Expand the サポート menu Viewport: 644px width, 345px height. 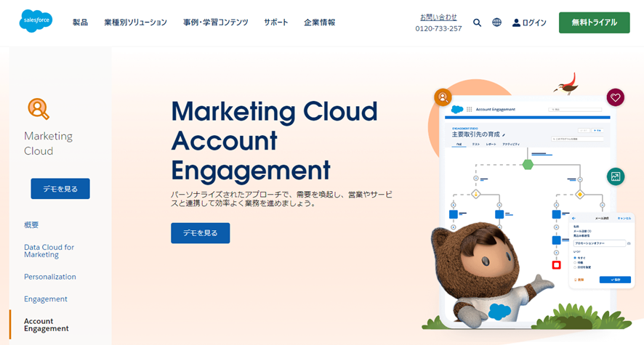(x=276, y=22)
